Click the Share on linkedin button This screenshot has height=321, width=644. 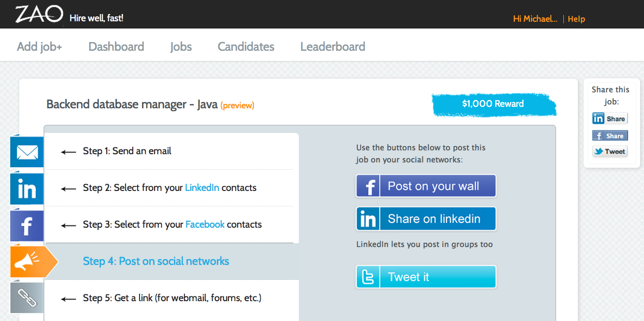[x=426, y=219]
